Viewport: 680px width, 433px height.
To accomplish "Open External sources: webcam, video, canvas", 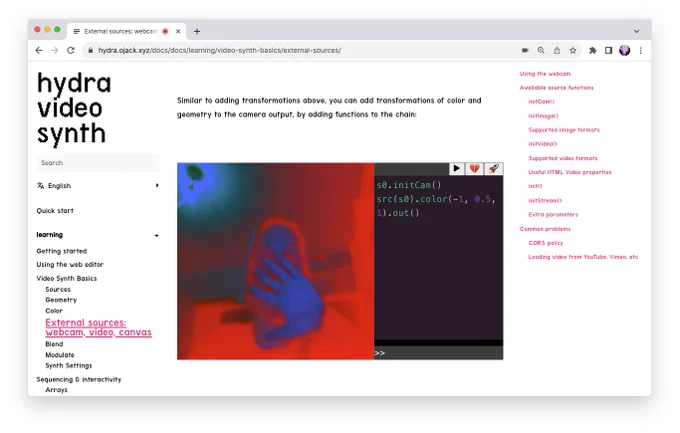I will [98, 328].
